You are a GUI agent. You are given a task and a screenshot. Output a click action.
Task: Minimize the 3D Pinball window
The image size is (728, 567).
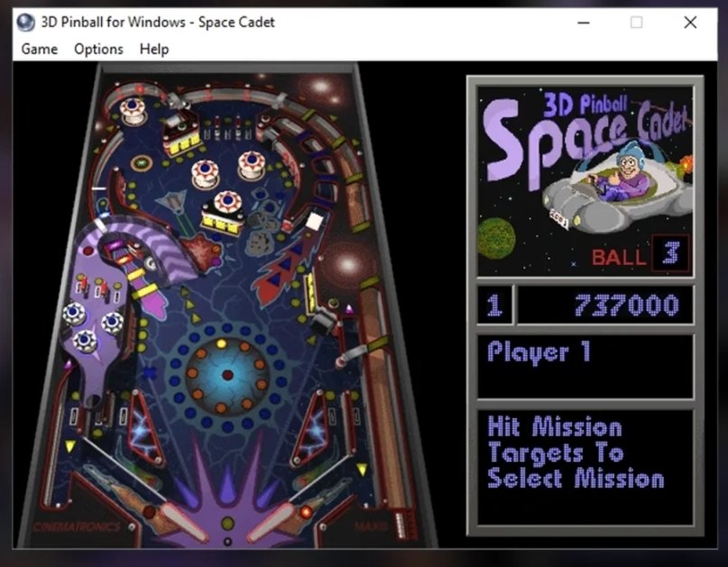click(x=584, y=23)
